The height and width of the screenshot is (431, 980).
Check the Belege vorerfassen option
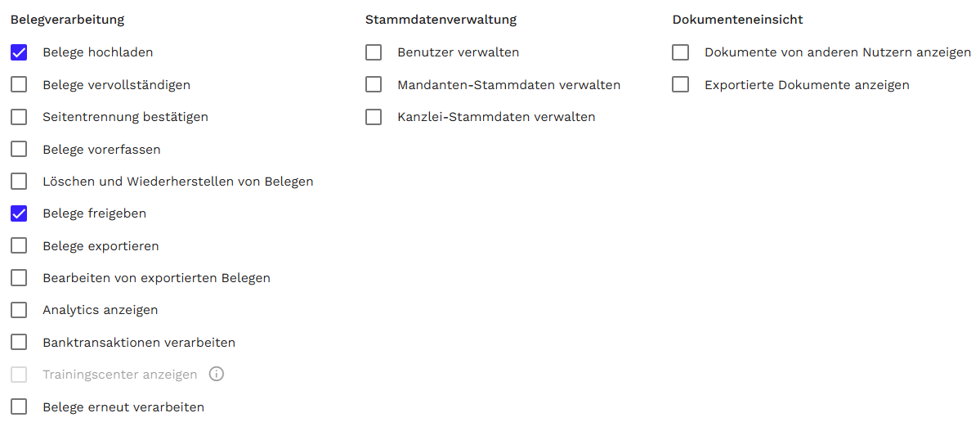[19, 150]
